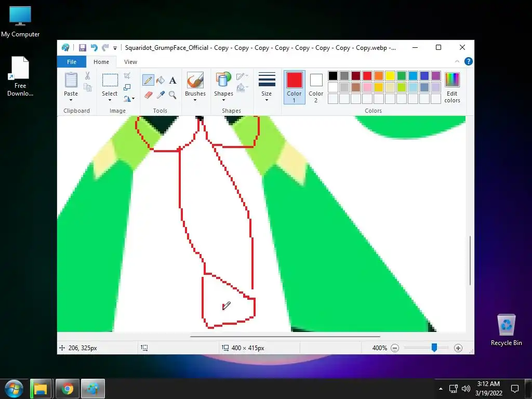The image size is (532, 399).
Task: Click the Edit colors rainbow icon
Action: point(452,80)
